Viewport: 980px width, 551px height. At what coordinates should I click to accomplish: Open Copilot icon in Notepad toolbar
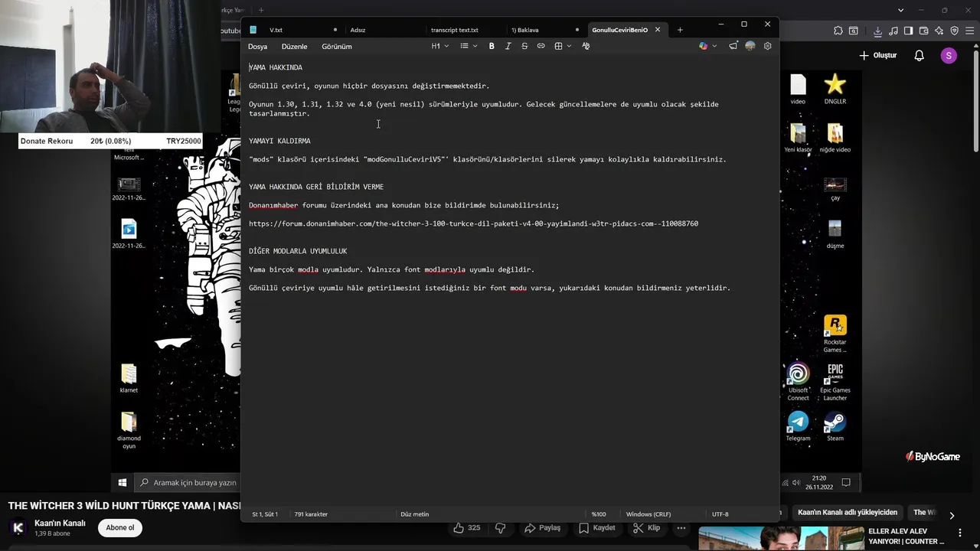703,46
